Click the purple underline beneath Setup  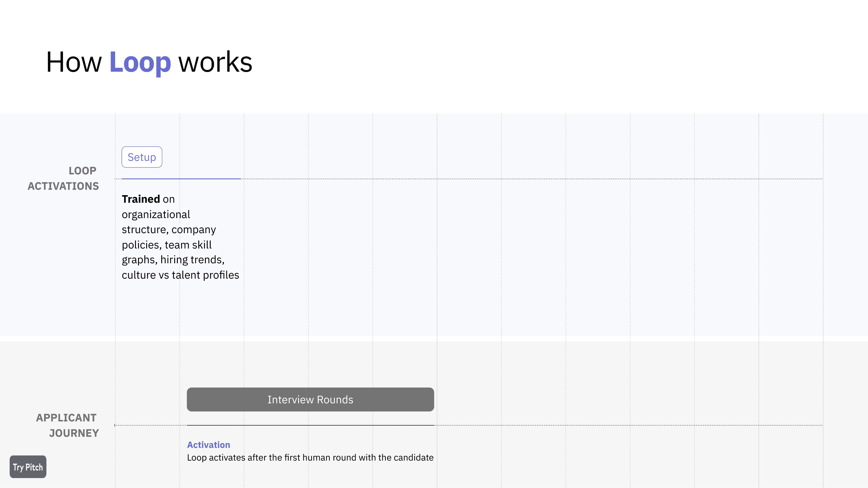[x=181, y=179]
